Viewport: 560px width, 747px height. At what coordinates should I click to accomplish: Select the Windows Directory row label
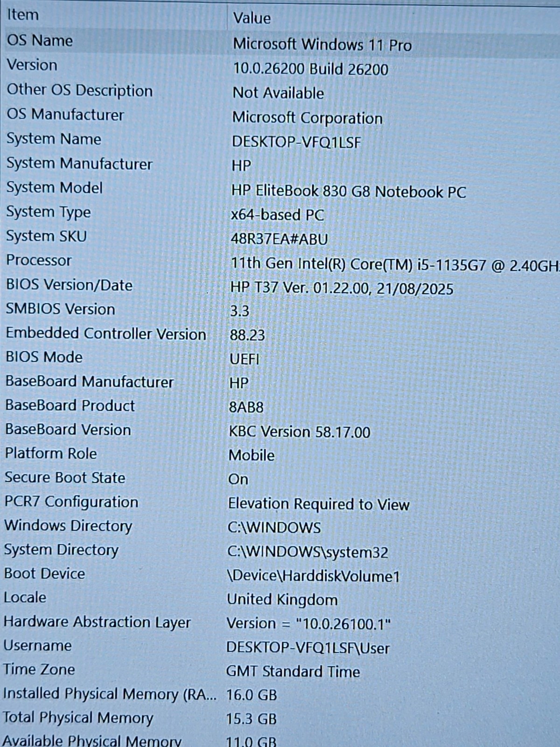[68, 526]
